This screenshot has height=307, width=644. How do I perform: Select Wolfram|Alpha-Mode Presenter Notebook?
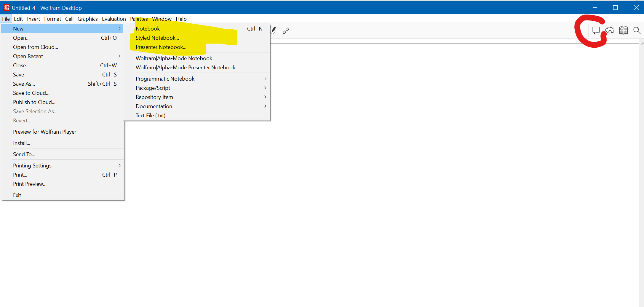(197, 68)
